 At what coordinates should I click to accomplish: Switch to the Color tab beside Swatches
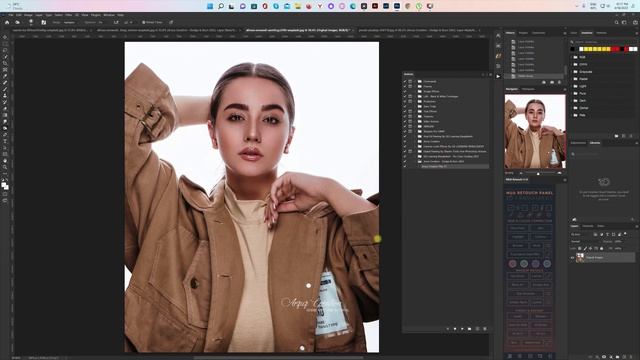click(x=573, y=33)
